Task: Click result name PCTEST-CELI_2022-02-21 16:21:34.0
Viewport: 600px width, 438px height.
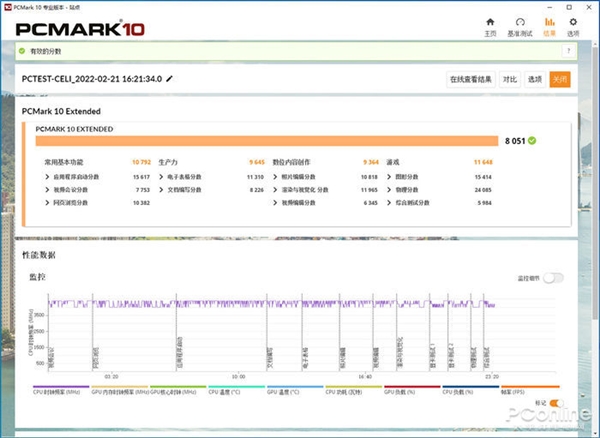Action: click(x=92, y=79)
